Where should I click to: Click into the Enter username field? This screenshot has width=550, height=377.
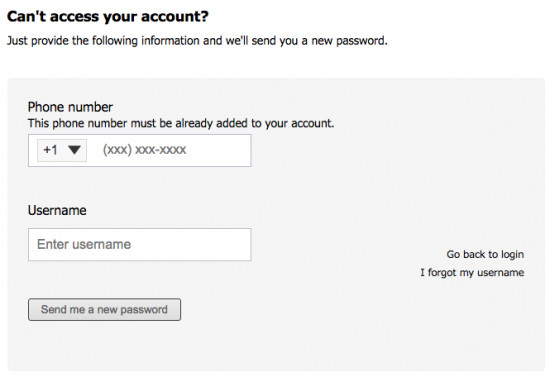[140, 244]
